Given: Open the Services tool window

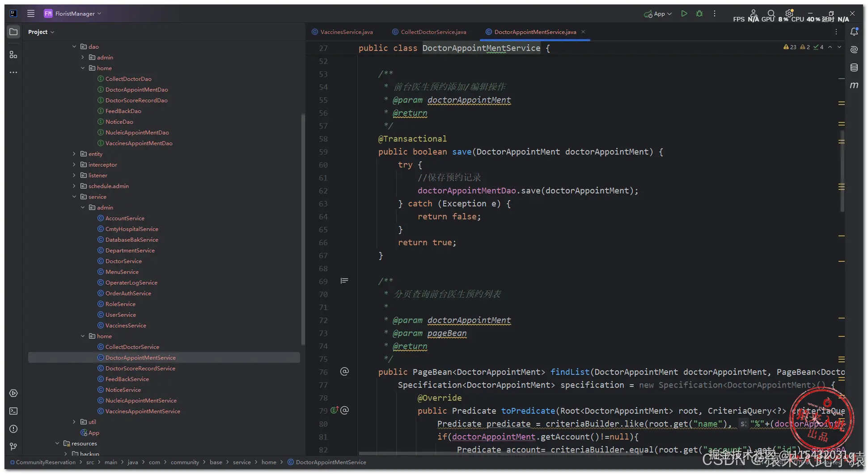Looking at the screenshot, I should pos(13,393).
